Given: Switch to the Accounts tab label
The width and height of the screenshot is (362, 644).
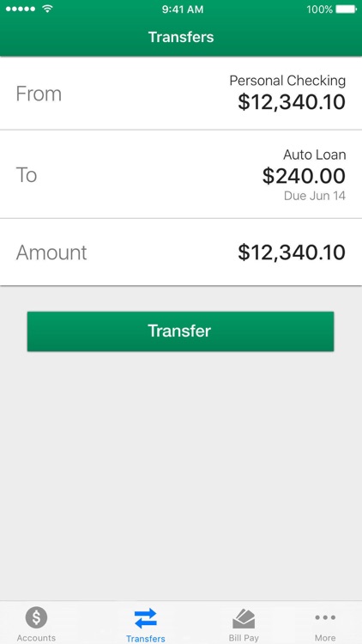Looking at the screenshot, I should [x=36, y=638].
